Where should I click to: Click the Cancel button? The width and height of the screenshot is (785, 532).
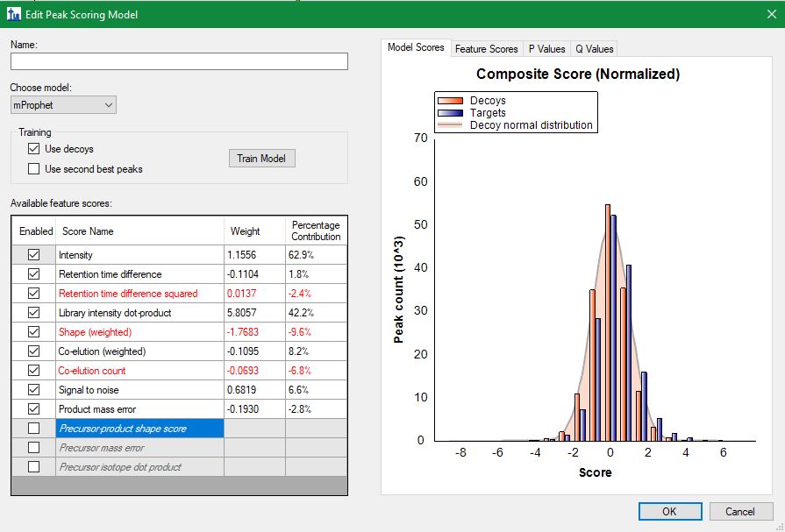click(x=739, y=511)
